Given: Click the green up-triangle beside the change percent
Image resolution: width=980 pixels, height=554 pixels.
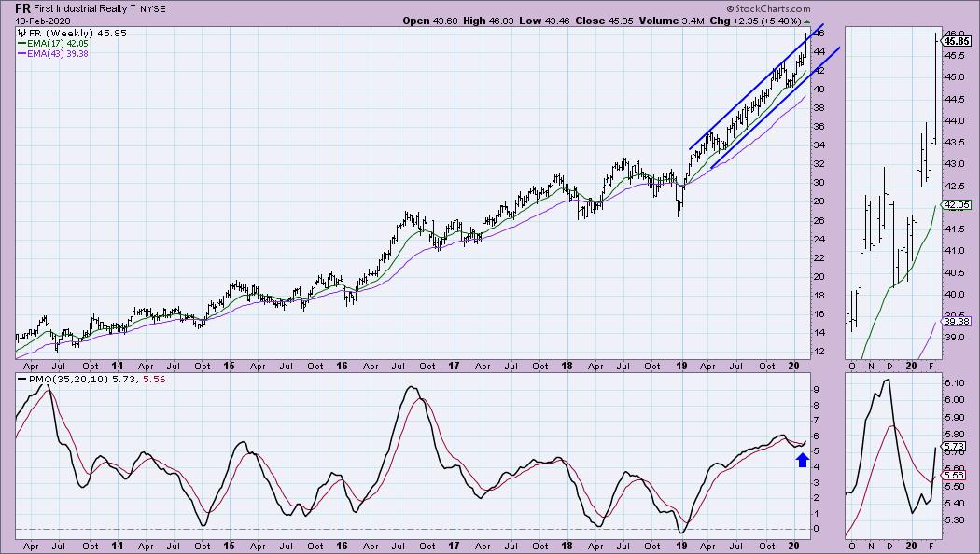Looking at the screenshot, I should (807, 21).
